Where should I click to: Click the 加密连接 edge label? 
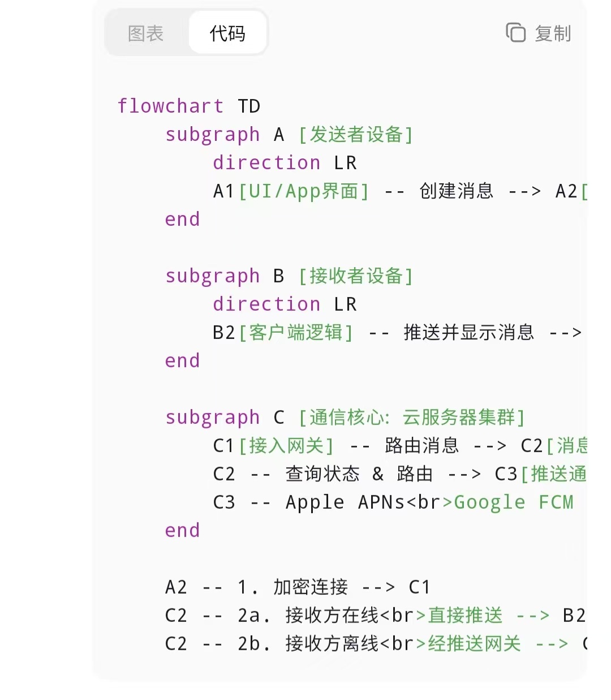pos(311,587)
